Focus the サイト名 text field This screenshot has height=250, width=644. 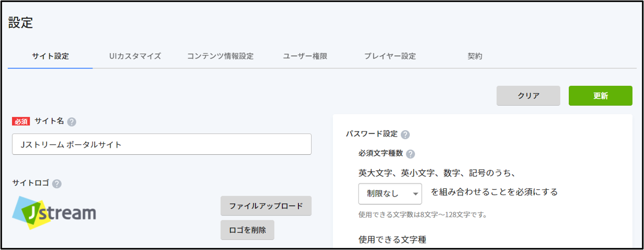pos(162,144)
